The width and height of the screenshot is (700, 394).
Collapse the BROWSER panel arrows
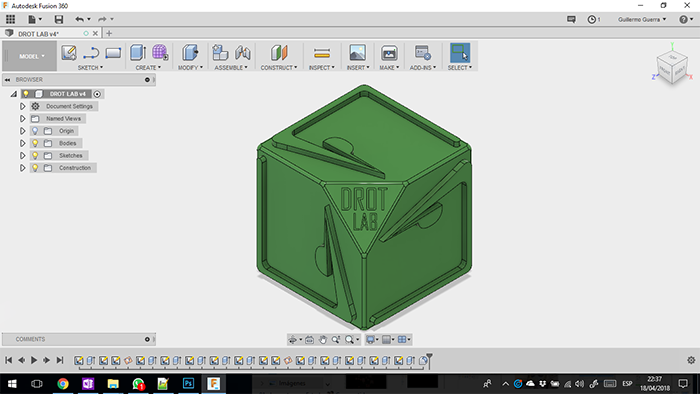pyautogui.click(x=8, y=80)
